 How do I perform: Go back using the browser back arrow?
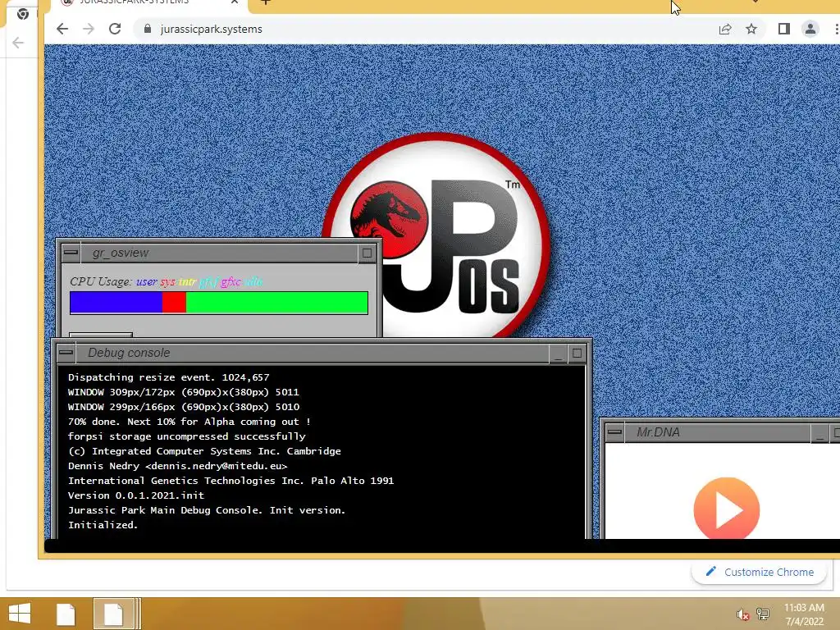pos(62,29)
